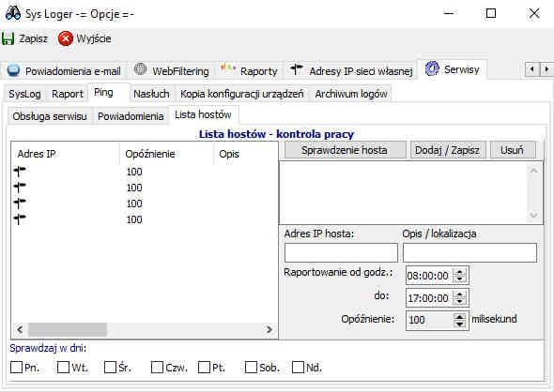Decrease the 'do' end time value
Viewport: 554px width, 392px height.
(460, 301)
